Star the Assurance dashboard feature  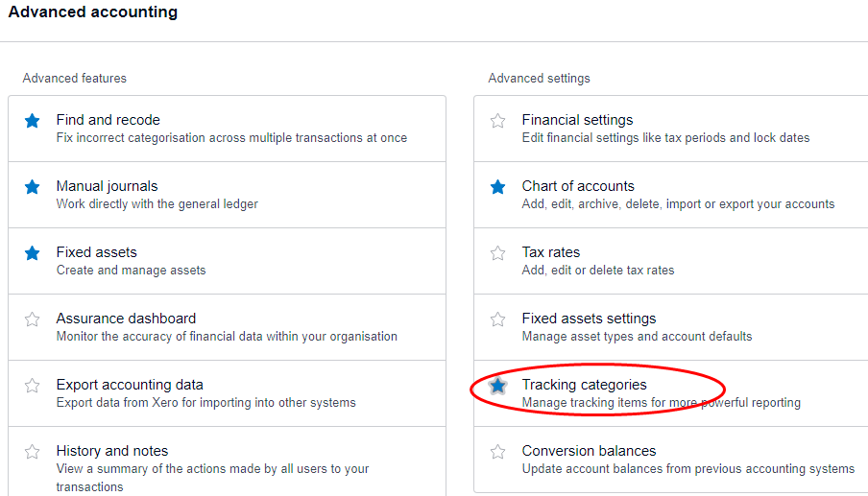(x=33, y=319)
